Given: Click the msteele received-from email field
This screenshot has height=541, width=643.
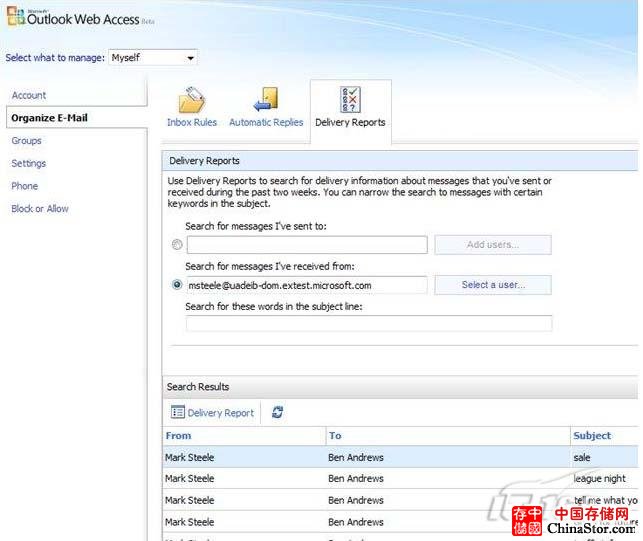Looking at the screenshot, I should pyautogui.click(x=307, y=285).
